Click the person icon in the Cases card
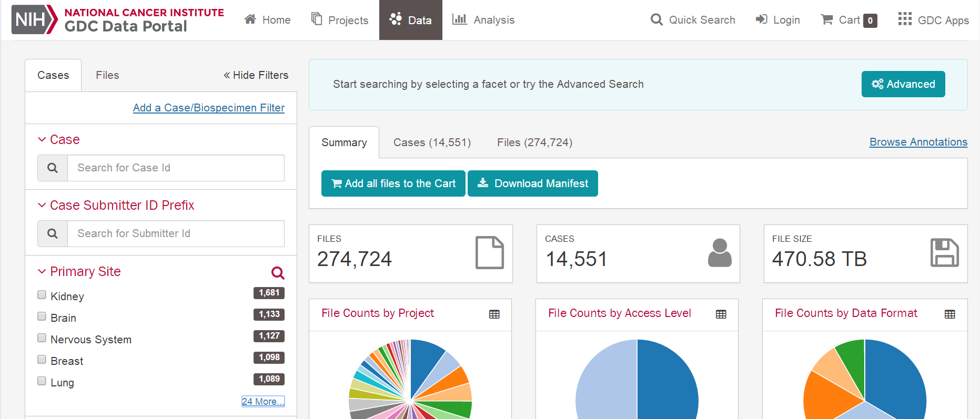The height and width of the screenshot is (419, 980). [720, 253]
